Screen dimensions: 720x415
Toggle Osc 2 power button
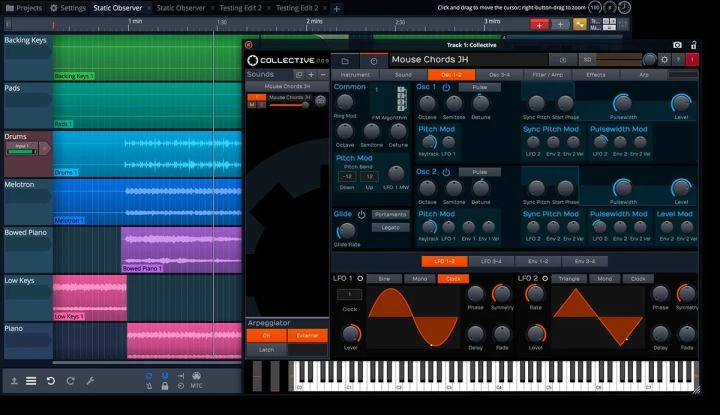pyautogui.click(x=446, y=172)
